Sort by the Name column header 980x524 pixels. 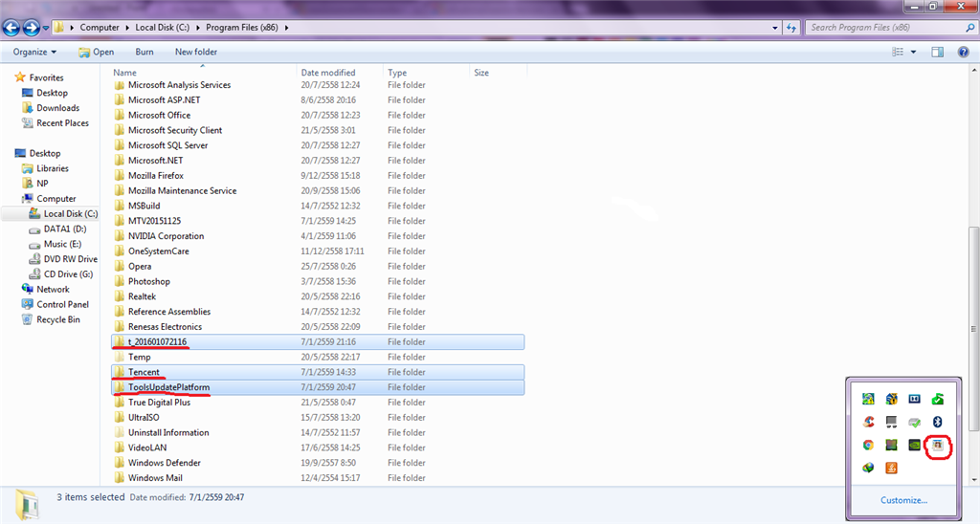click(x=203, y=73)
